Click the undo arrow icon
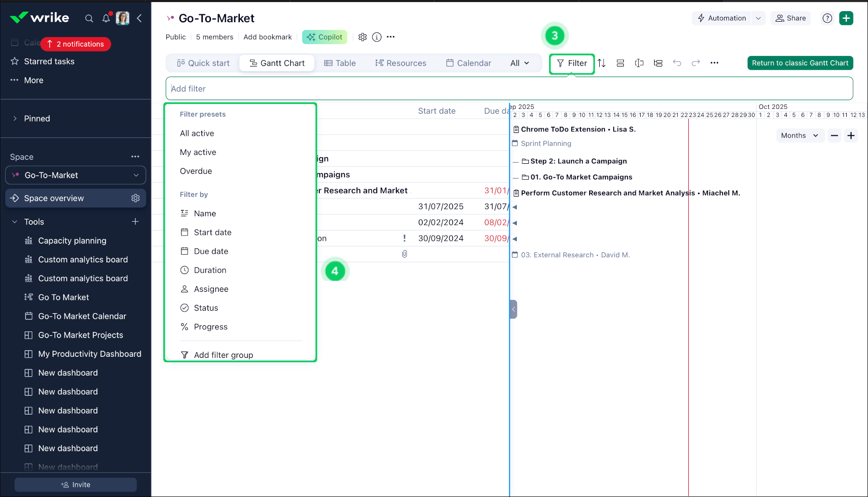 (677, 63)
